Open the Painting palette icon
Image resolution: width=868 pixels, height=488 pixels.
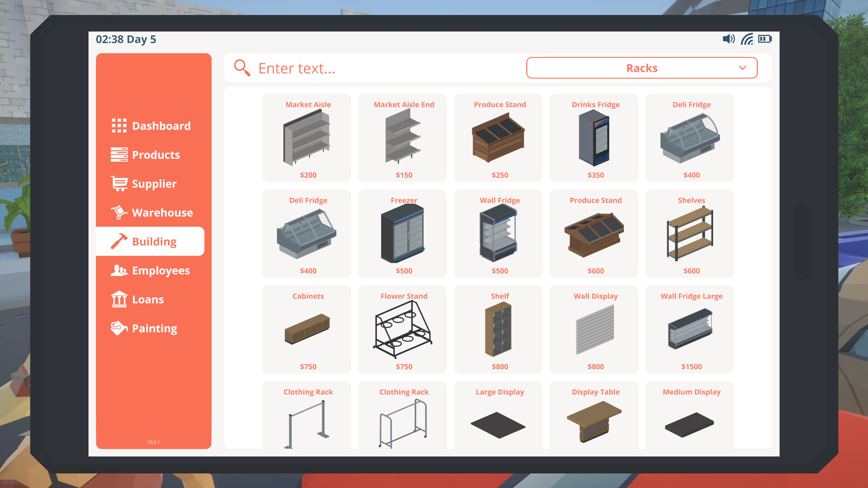tap(118, 328)
